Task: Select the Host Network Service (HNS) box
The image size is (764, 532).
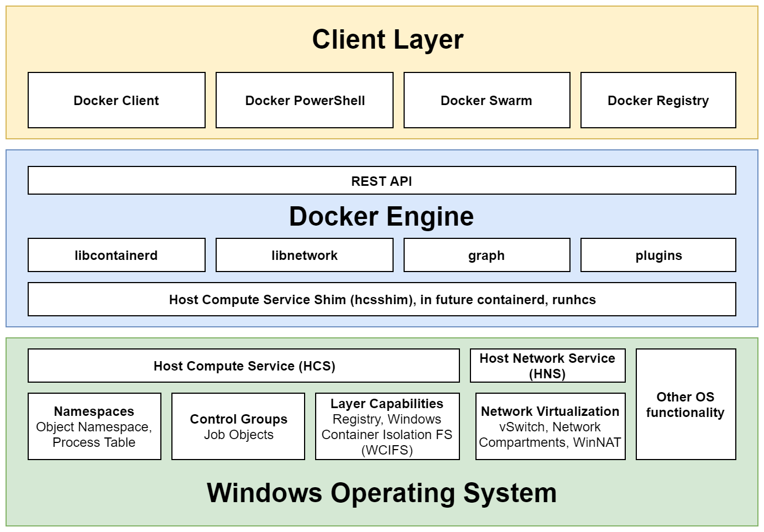Action: pyautogui.click(x=548, y=366)
